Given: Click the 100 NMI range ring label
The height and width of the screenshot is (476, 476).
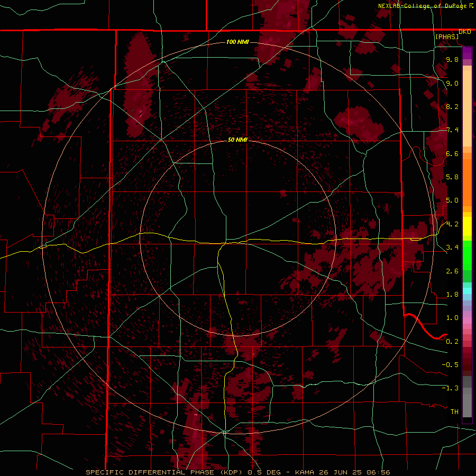Looking at the screenshot, I should pos(237,42).
